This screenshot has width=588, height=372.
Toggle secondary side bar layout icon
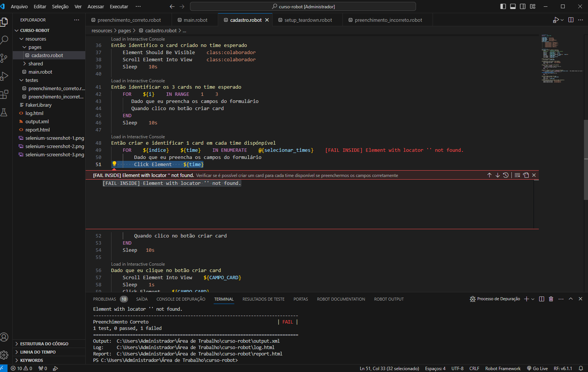click(x=523, y=6)
